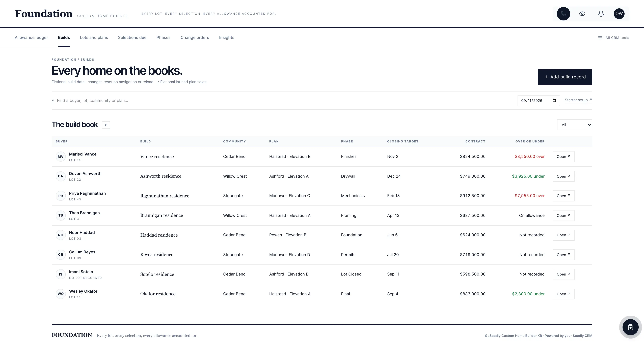This screenshot has height=362, width=644.
Task: Click the floating clipboard add button
Action: click(630, 327)
